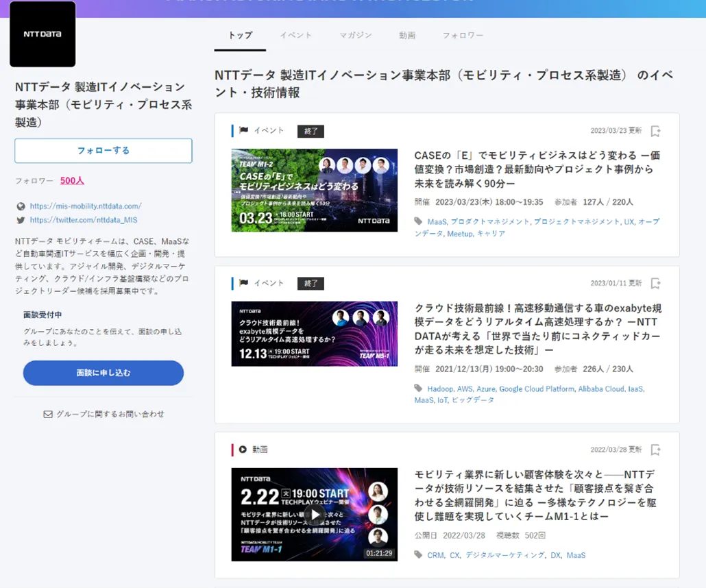Click 参加者 127人 / 220人 text
Screen dimensions: 706x588
pyautogui.click(x=594, y=202)
